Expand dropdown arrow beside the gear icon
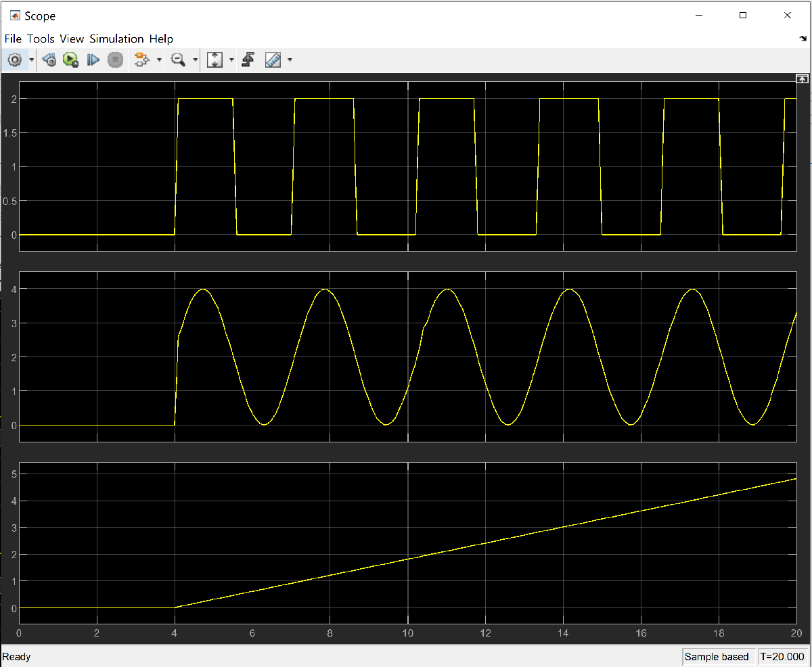 point(32,60)
